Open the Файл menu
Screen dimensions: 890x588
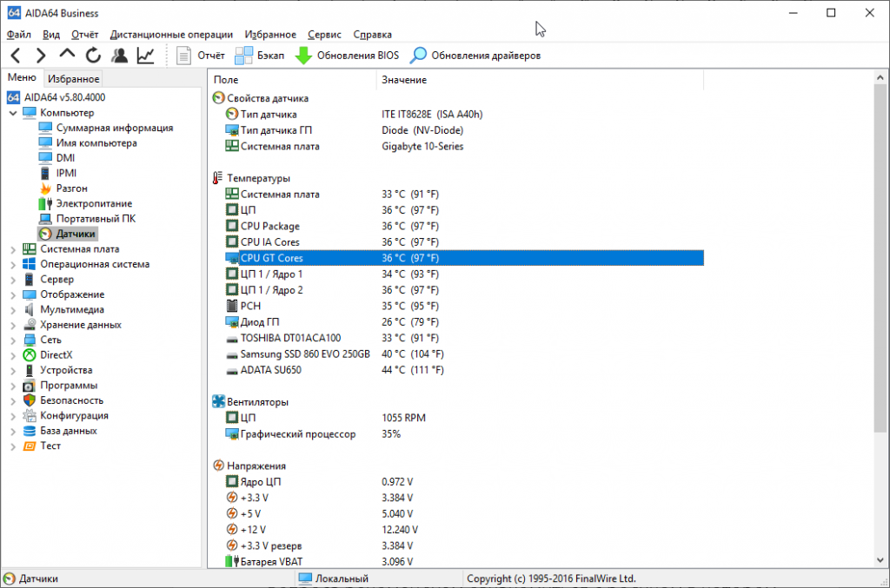click(19, 35)
